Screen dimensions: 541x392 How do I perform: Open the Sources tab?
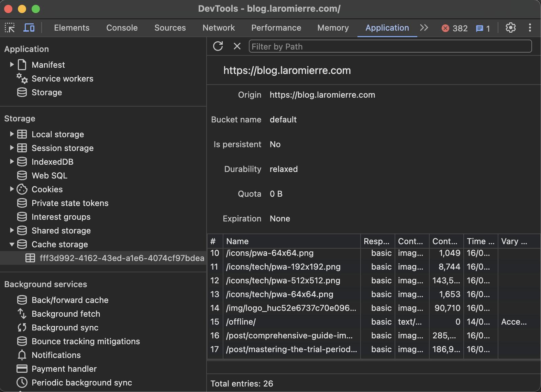pyautogui.click(x=170, y=28)
